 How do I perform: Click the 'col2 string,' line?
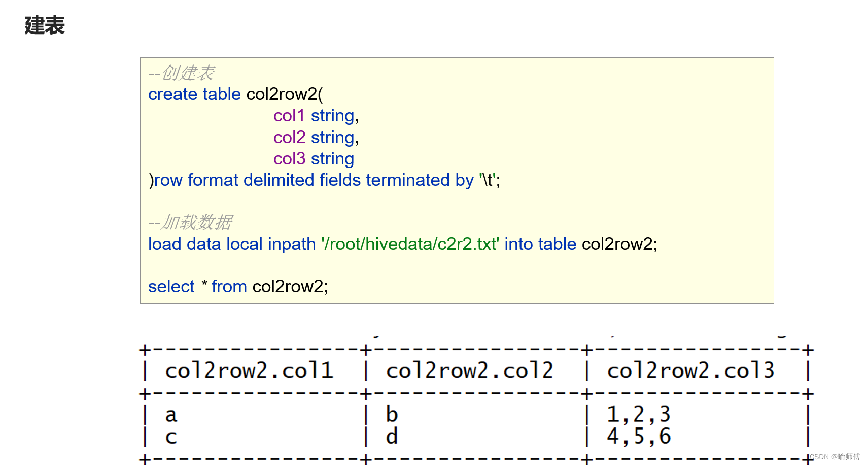316,138
